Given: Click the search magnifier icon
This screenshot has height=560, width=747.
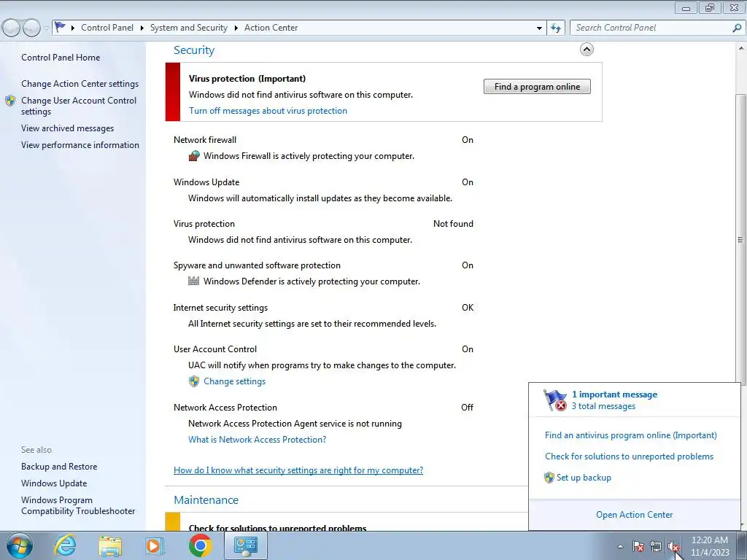Looking at the screenshot, I should (737, 28).
